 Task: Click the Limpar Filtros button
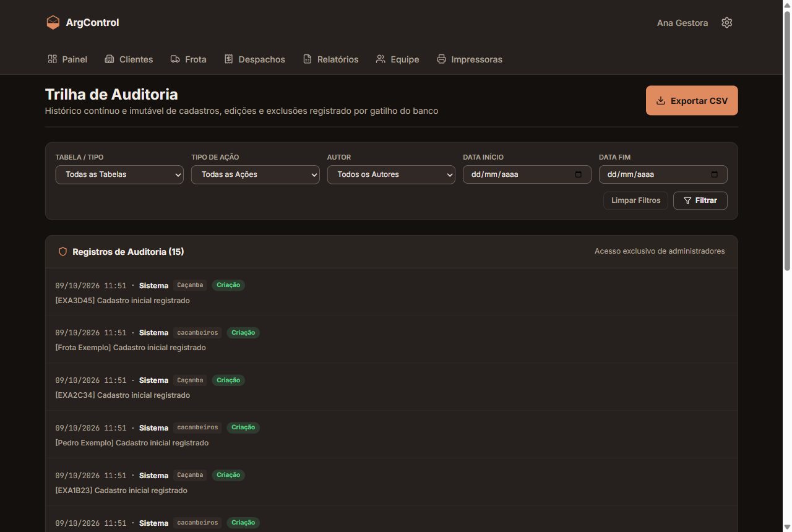[635, 200]
